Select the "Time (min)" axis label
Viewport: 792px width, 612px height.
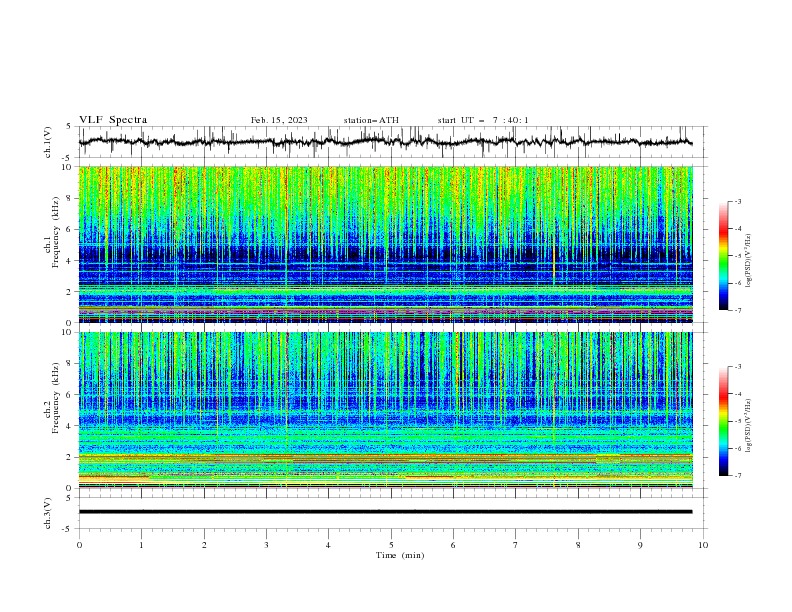click(x=400, y=555)
